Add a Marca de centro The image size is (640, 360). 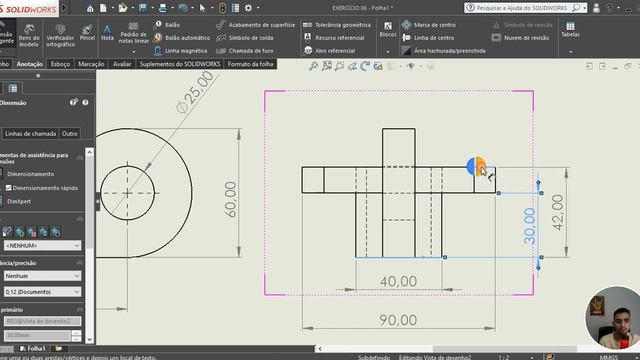429,25
